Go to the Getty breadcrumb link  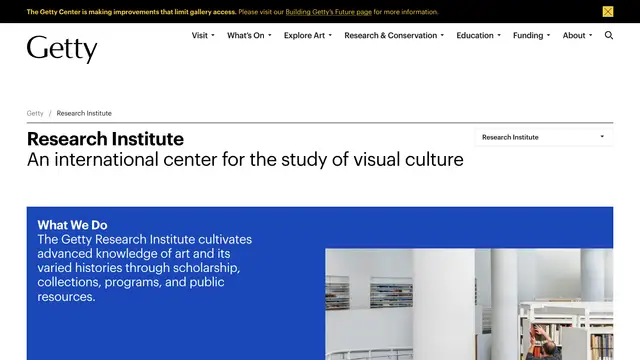(x=35, y=113)
